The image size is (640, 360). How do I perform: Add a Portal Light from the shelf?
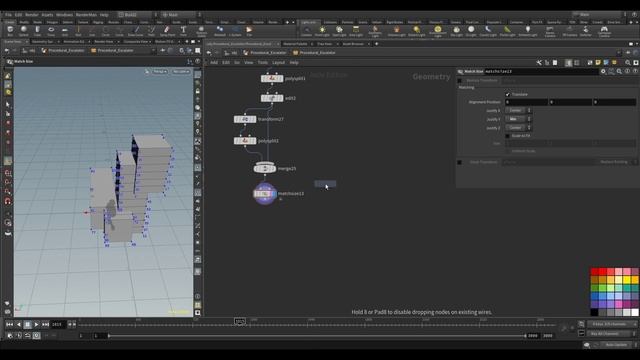coord(507,31)
